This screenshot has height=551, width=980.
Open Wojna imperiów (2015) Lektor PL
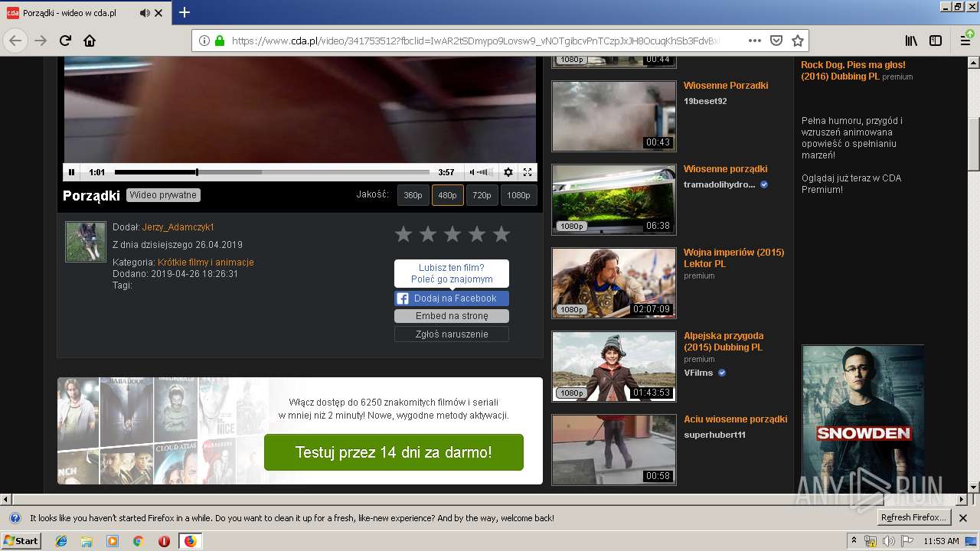coord(733,258)
